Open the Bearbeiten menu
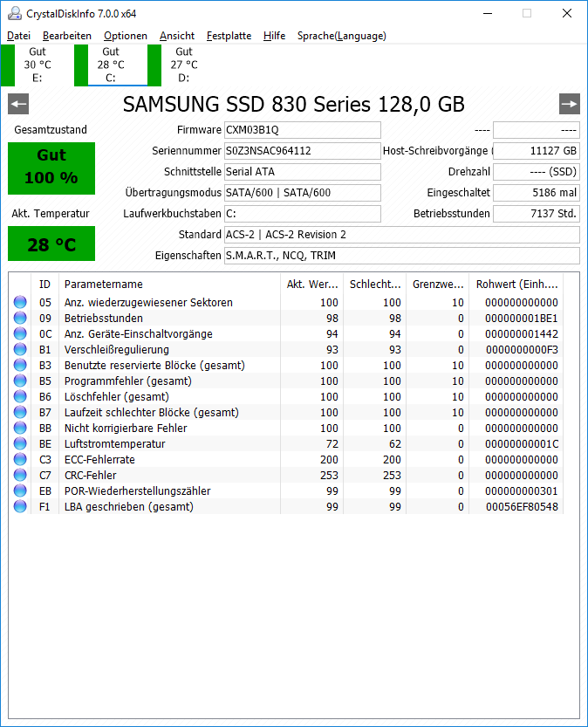The height and width of the screenshot is (727, 588). pos(67,36)
